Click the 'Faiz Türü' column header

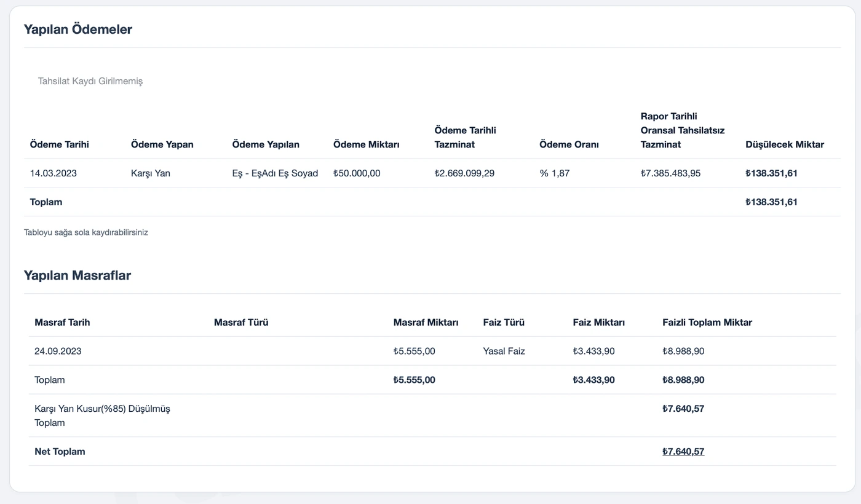[504, 322]
